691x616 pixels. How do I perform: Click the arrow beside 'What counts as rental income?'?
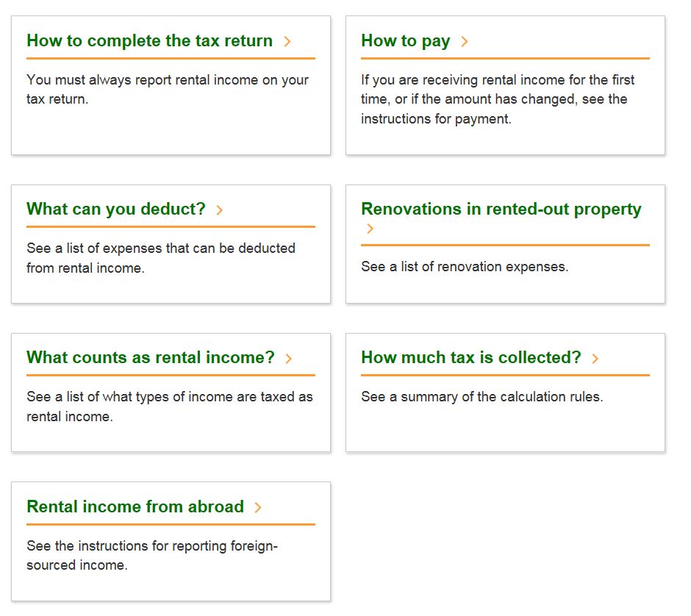[289, 359]
